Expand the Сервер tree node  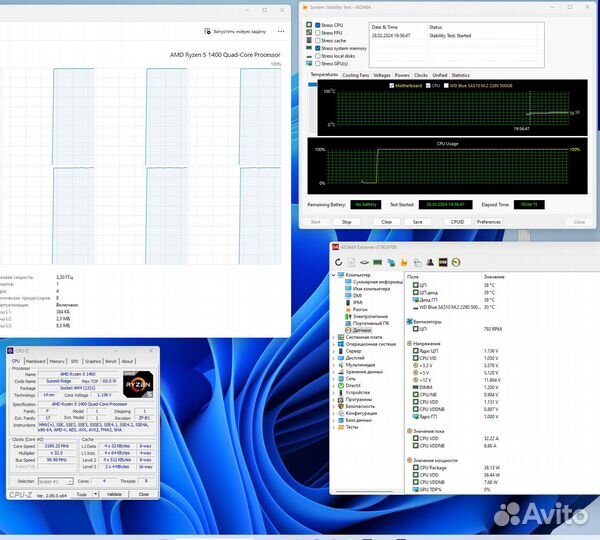pyautogui.click(x=333, y=351)
